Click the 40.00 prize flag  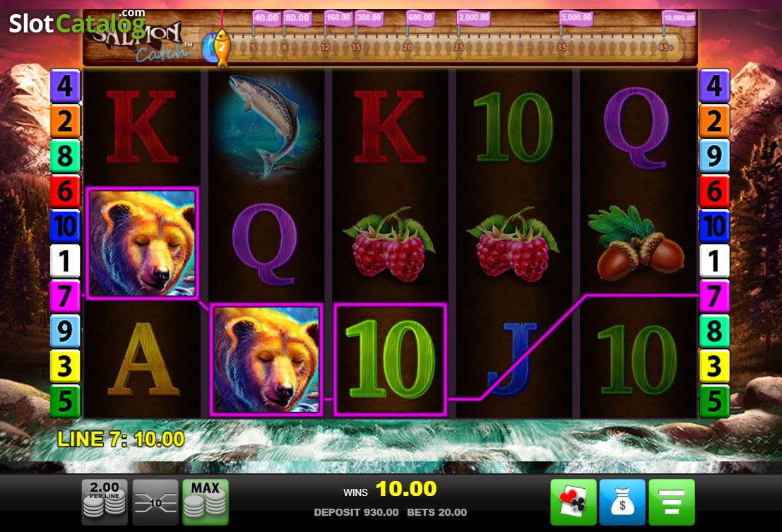[266, 18]
